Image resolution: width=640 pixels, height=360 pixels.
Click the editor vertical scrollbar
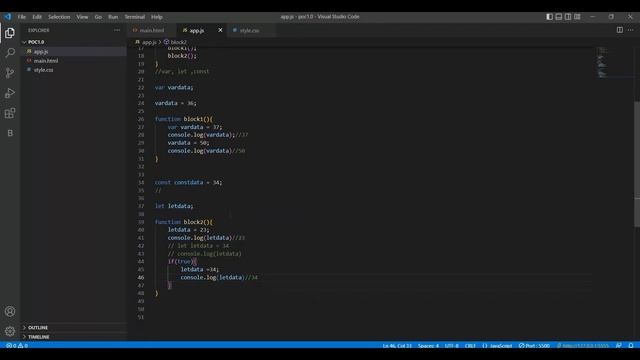point(637,163)
